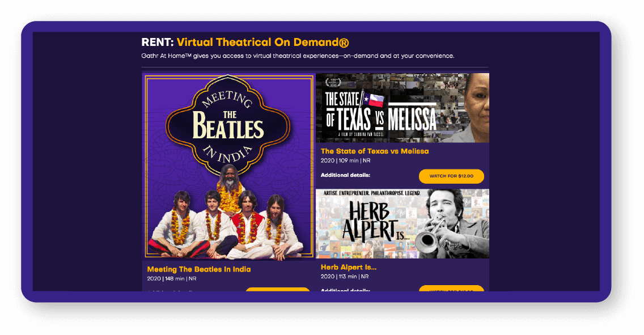Click the Meeting The Beatles In India title
Viewport: 644px width, 335px height.
(x=199, y=269)
